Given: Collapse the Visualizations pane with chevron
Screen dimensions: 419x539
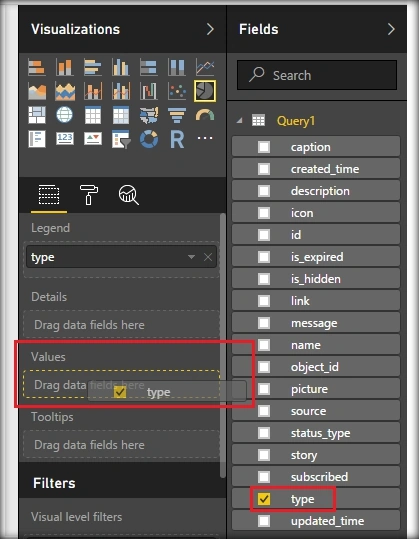Looking at the screenshot, I should 210,29.
